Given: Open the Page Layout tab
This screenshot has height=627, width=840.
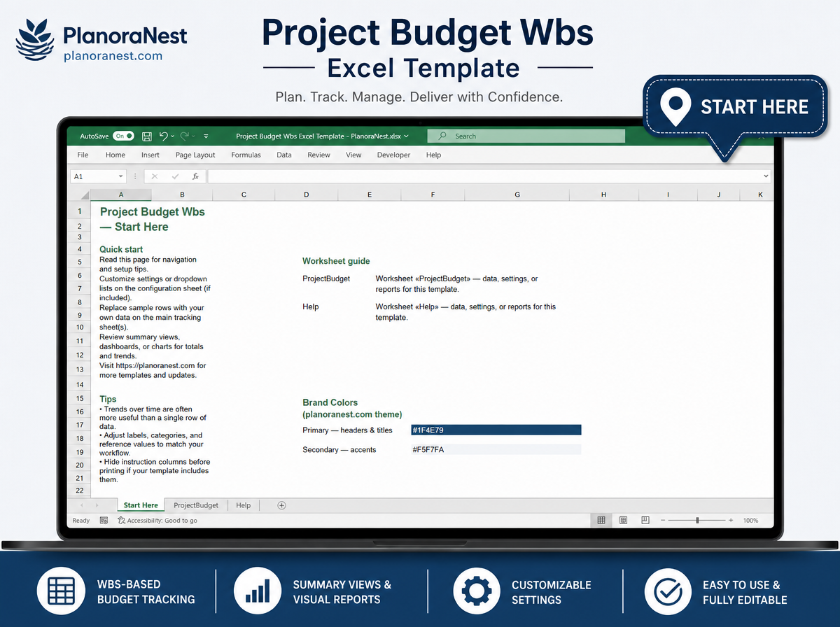Looking at the screenshot, I should coord(195,155).
